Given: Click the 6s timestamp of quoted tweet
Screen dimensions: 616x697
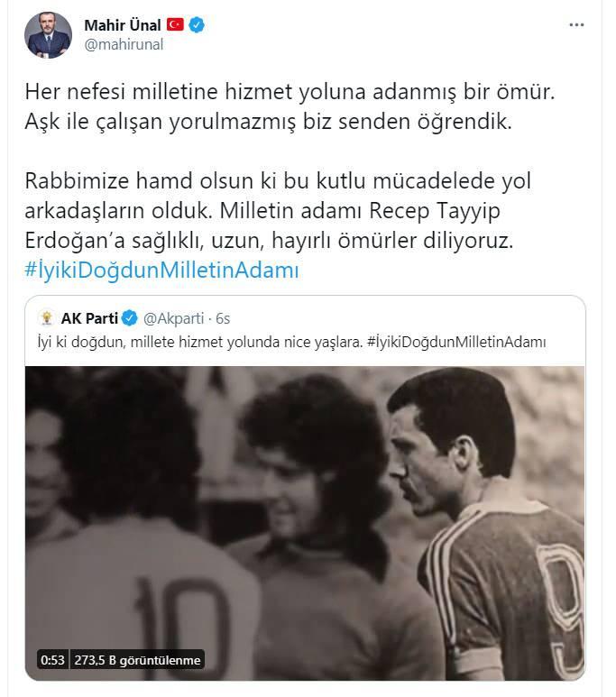Looking at the screenshot, I should coord(223,318).
